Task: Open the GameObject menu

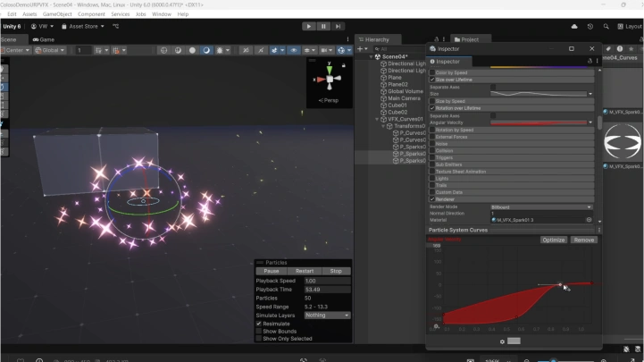Action: (57, 14)
